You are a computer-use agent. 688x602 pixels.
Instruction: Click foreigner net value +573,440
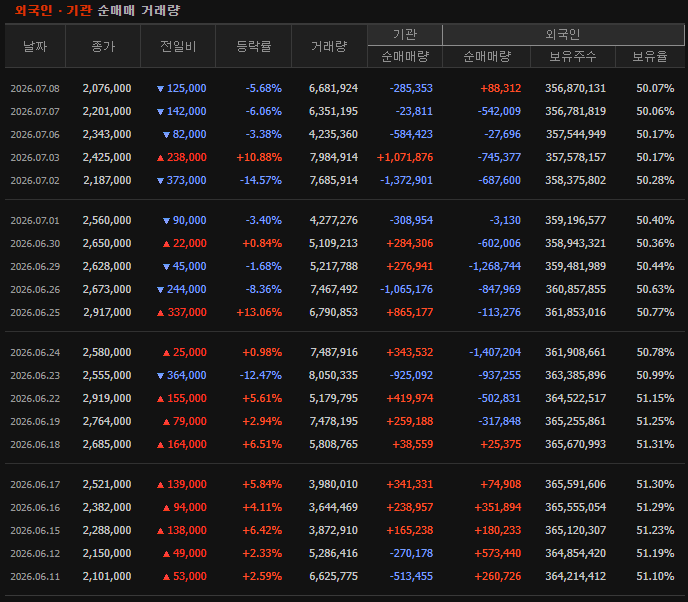(498, 553)
